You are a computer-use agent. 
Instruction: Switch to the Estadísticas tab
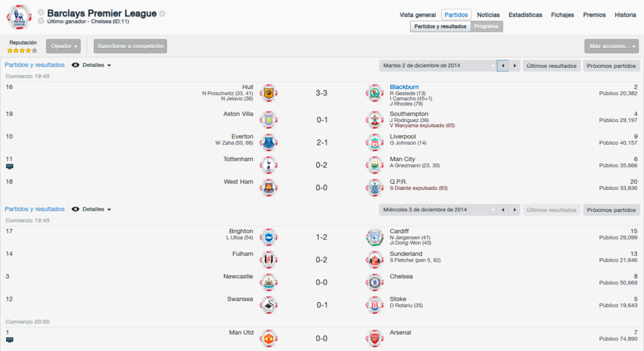pos(525,15)
